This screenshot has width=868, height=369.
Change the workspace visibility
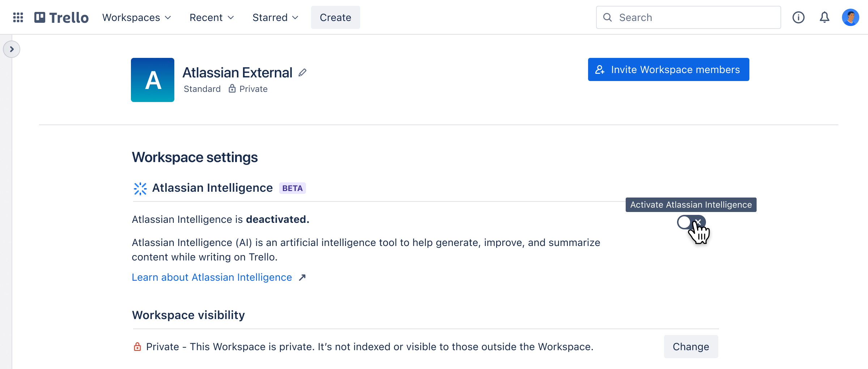coord(690,346)
